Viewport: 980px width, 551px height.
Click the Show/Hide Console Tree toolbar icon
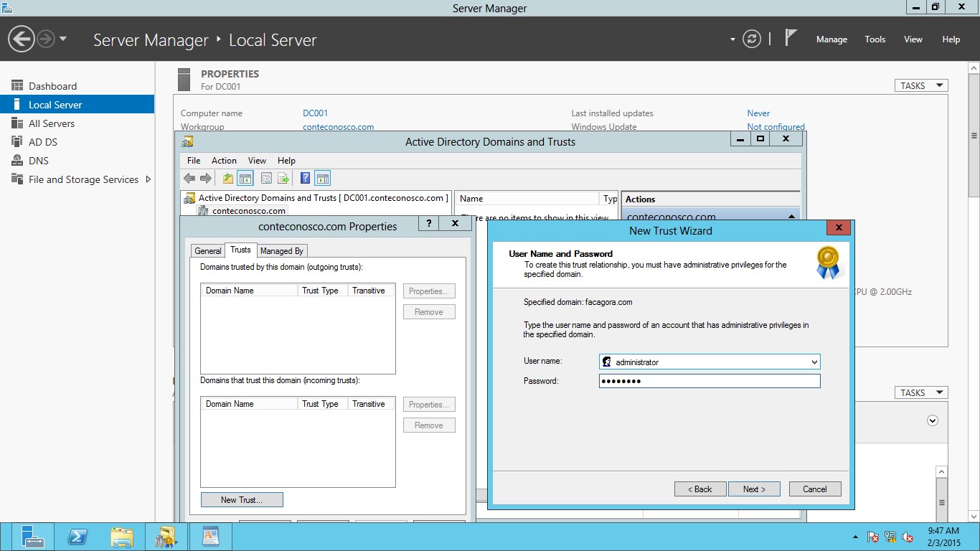click(x=245, y=178)
